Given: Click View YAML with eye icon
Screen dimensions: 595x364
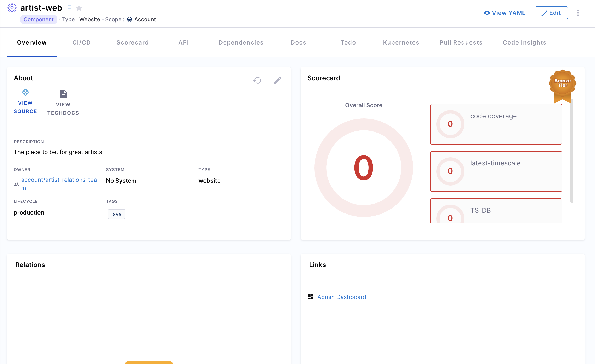Looking at the screenshot, I should pos(504,13).
